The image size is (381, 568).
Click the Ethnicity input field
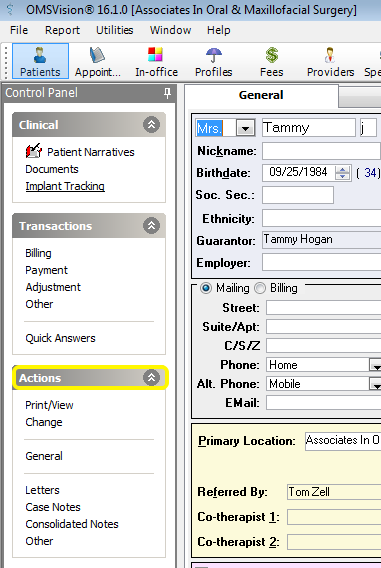click(321, 219)
